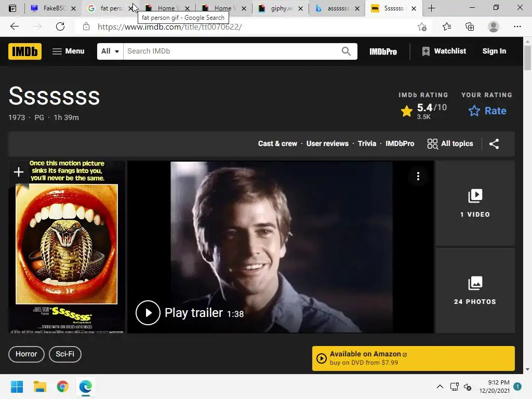The image size is (532, 399).
Task: Open the 1 Video tile
Action: tap(475, 203)
